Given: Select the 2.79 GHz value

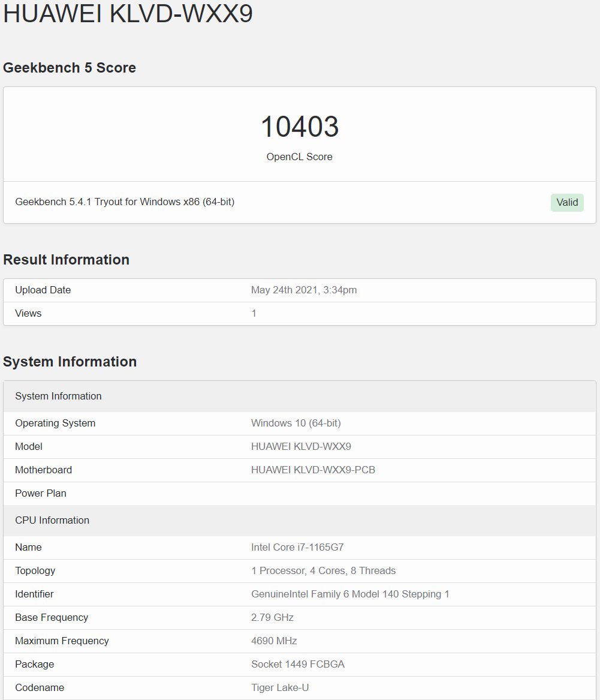Looking at the screenshot, I should click(x=272, y=617).
